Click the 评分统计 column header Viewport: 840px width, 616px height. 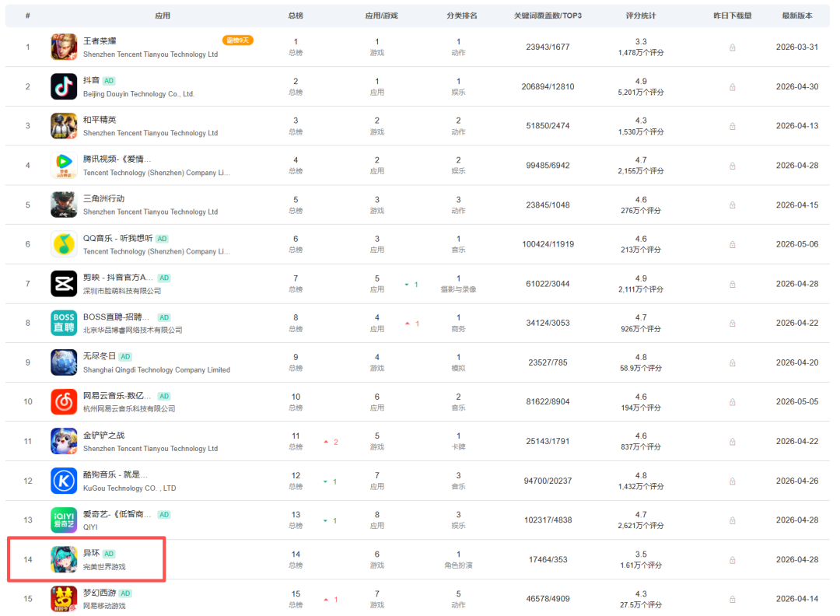click(641, 16)
